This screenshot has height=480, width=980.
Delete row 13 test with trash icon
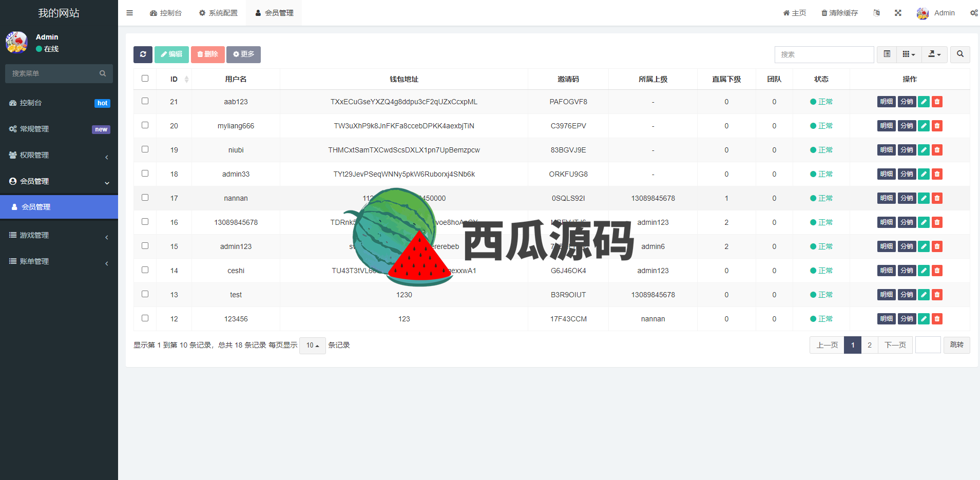coord(937,295)
